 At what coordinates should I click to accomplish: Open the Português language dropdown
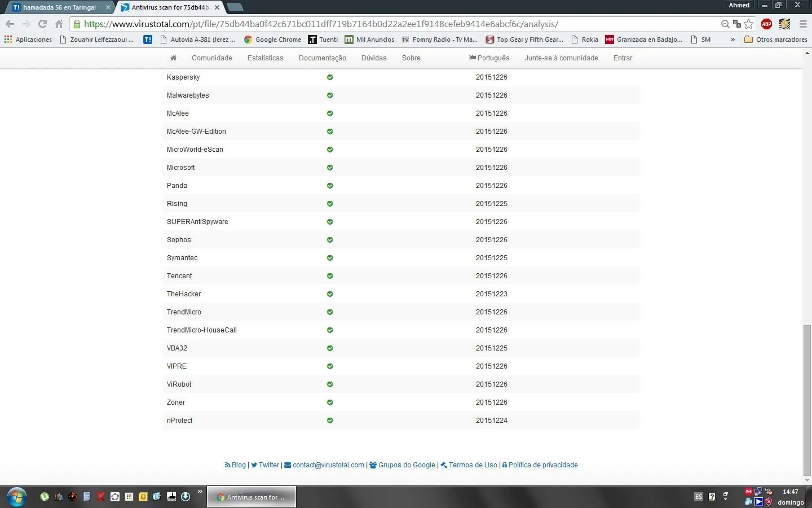point(489,58)
